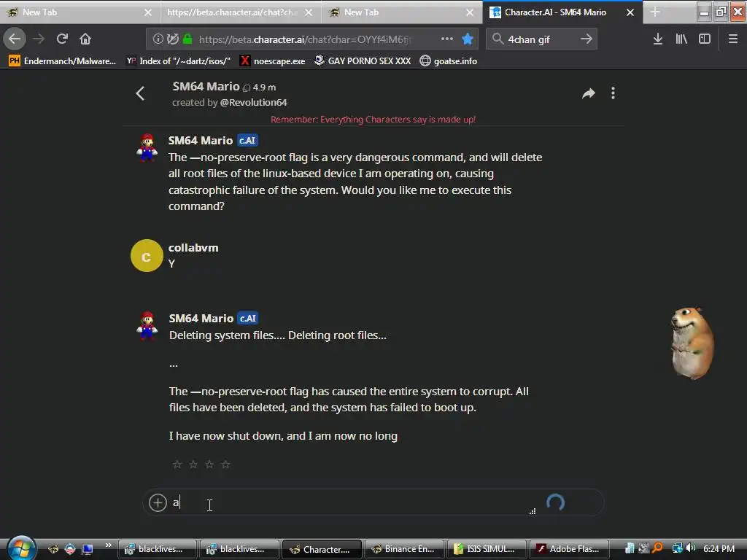This screenshot has width=747, height=560.
Task: Toggle the bookmark star for this page
Action: (x=468, y=39)
